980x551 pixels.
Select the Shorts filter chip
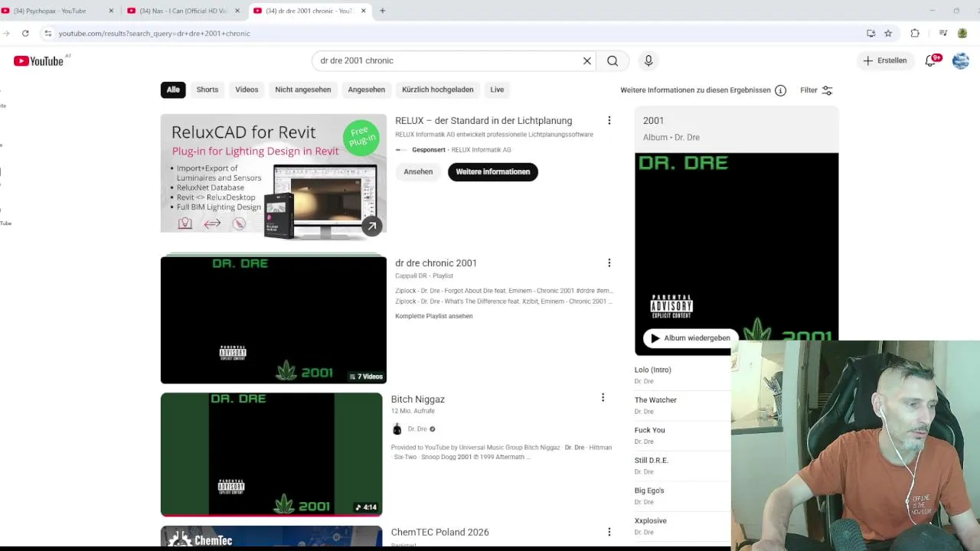(x=207, y=90)
